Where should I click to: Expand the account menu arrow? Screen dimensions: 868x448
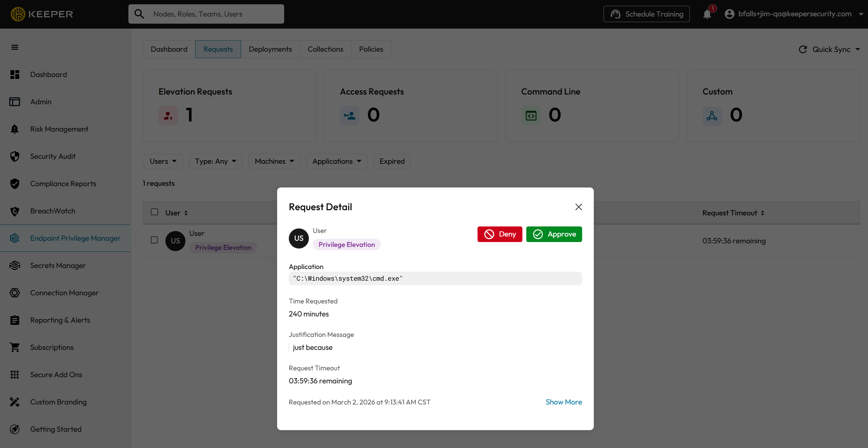click(861, 14)
